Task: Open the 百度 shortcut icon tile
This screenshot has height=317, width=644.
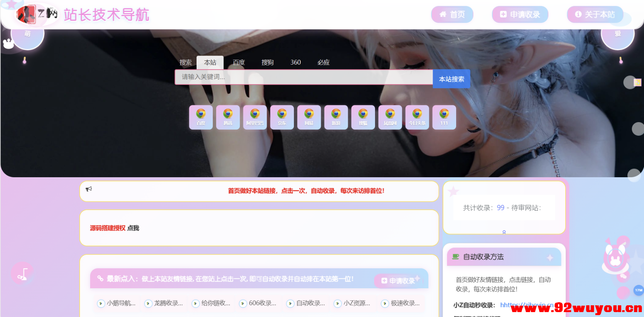Action: click(201, 117)
